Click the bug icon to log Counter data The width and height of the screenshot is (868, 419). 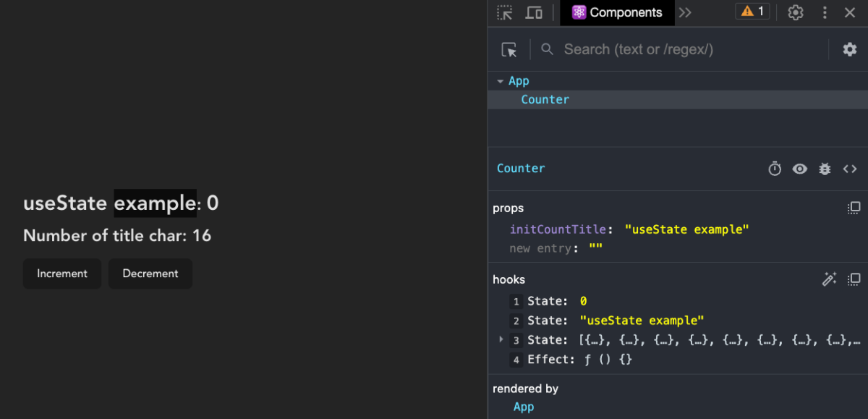pyautogui.click(x=825, y=168)
